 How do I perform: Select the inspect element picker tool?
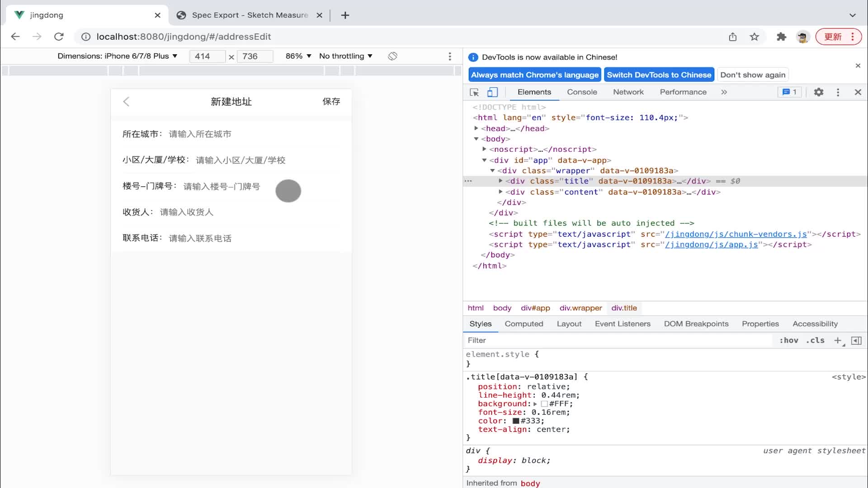pos(473,92)
